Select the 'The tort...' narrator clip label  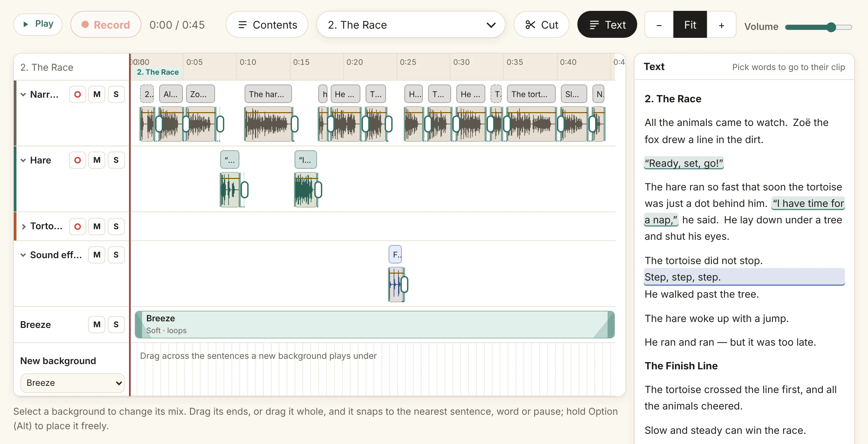(531, 94)
